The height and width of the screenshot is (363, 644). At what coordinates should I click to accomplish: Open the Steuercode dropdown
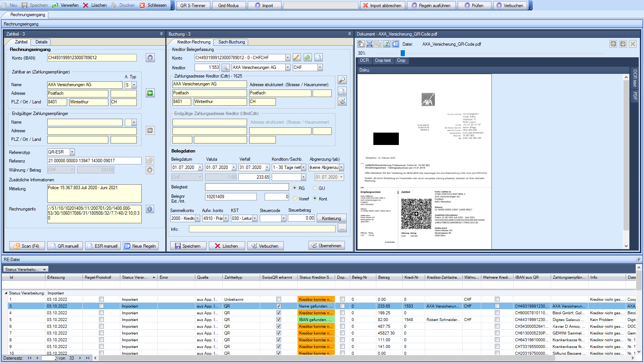pyautogui.click(x=283, y=218)
